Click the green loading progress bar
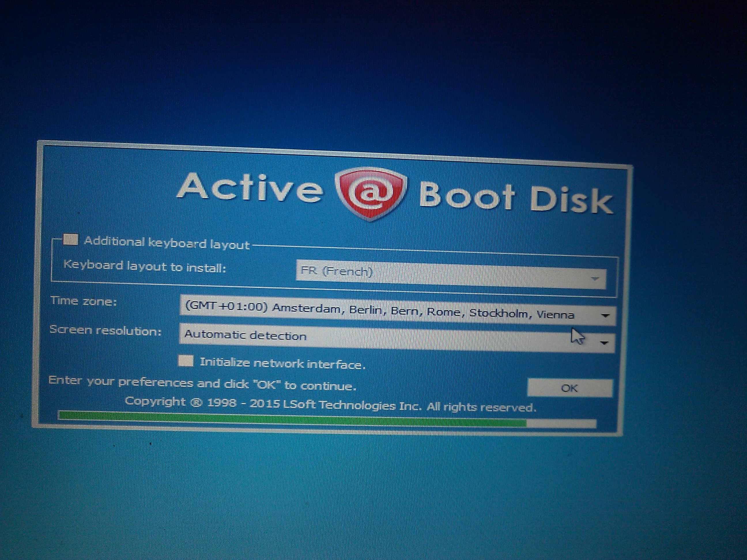The width and height of the screenshot is (747, 560). pyautogui.click(x=292, y=419)
